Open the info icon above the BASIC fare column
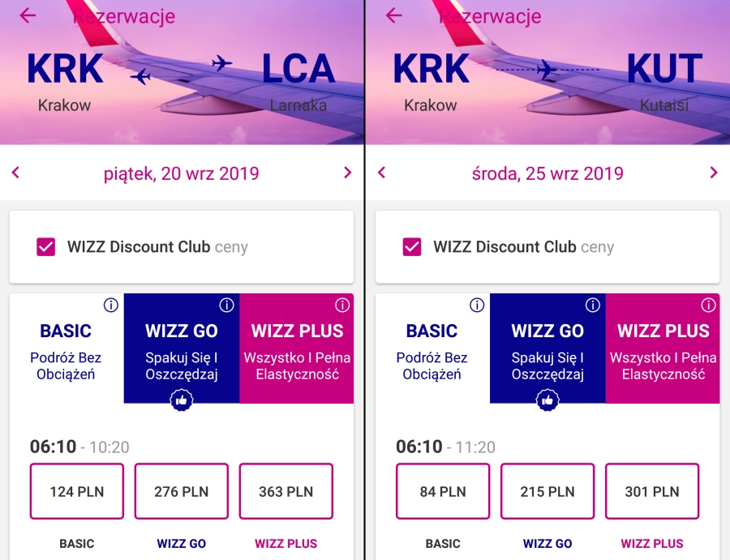730x560 pixels. 109,306
